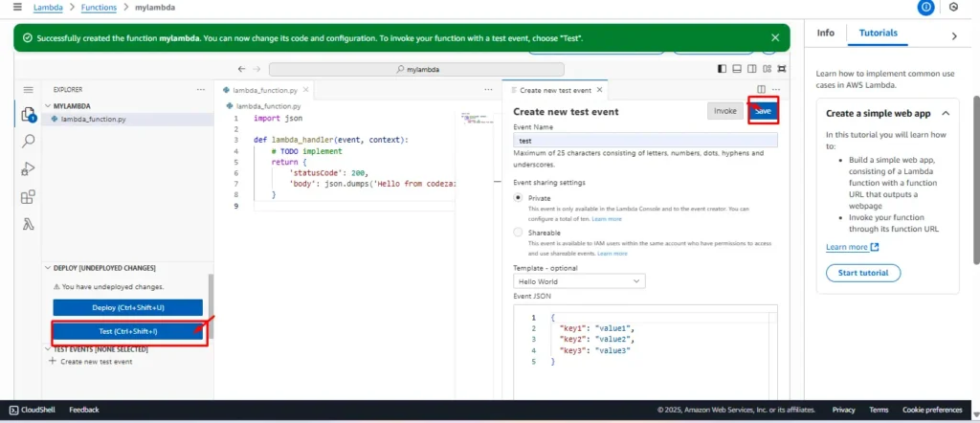
Task: Click inside the Event JSON editor
Action: click(x=646, y=352)
